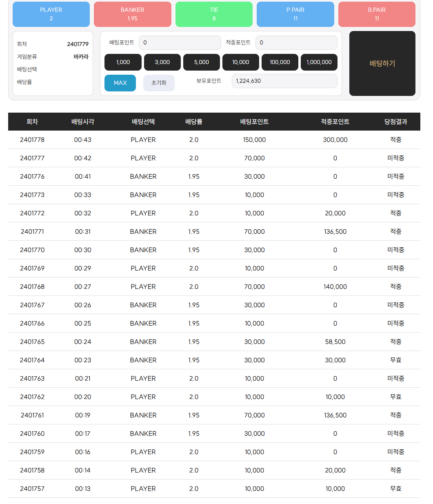
Task: Click the 당첨결과 column header
Action: pos(396,122)
